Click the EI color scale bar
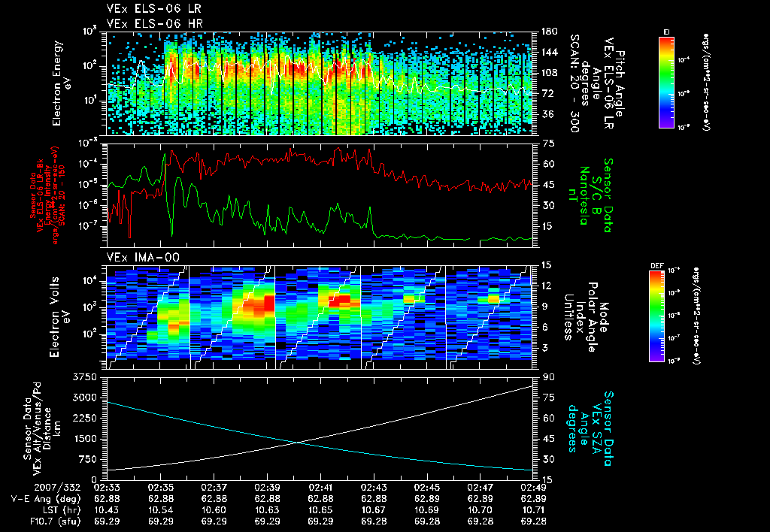770x532 pixels. coord(666,83)
